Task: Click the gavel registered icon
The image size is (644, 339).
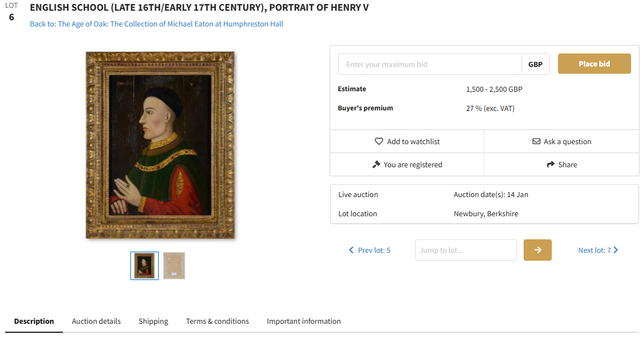Action: 376,164
